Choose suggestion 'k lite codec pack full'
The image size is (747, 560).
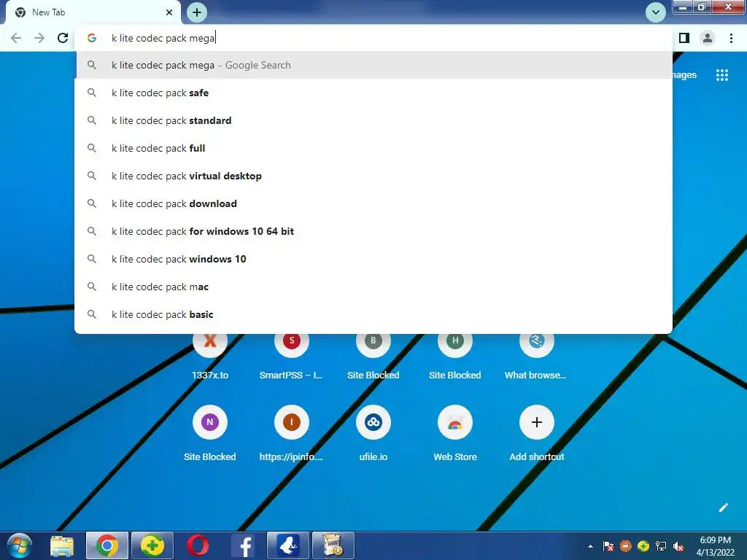(373, 148)
